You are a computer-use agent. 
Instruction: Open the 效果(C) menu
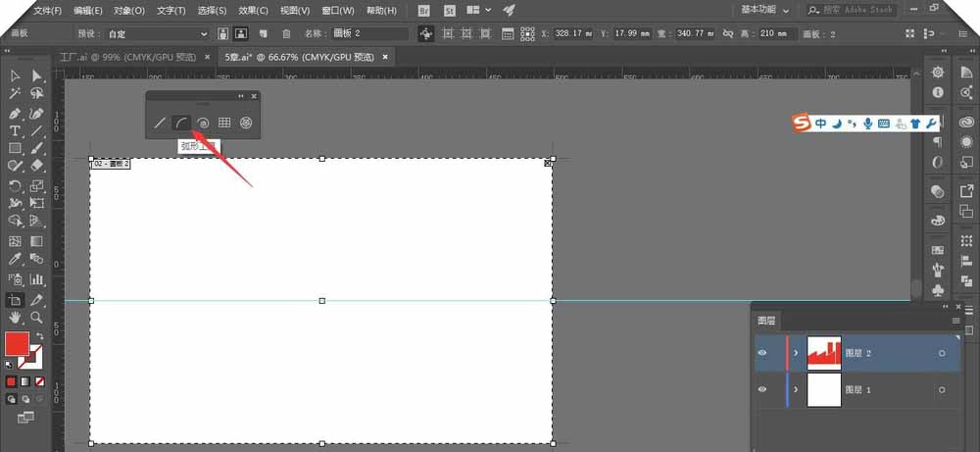253,11
